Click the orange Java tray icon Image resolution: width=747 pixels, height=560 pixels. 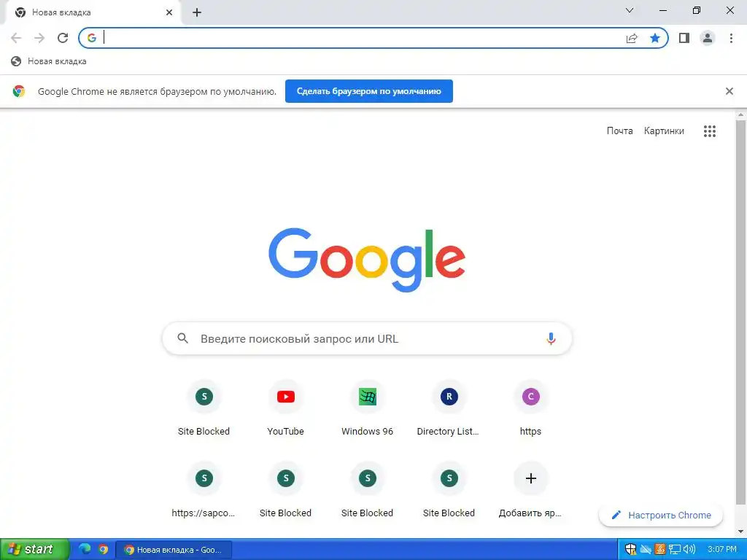click(659, 549)
